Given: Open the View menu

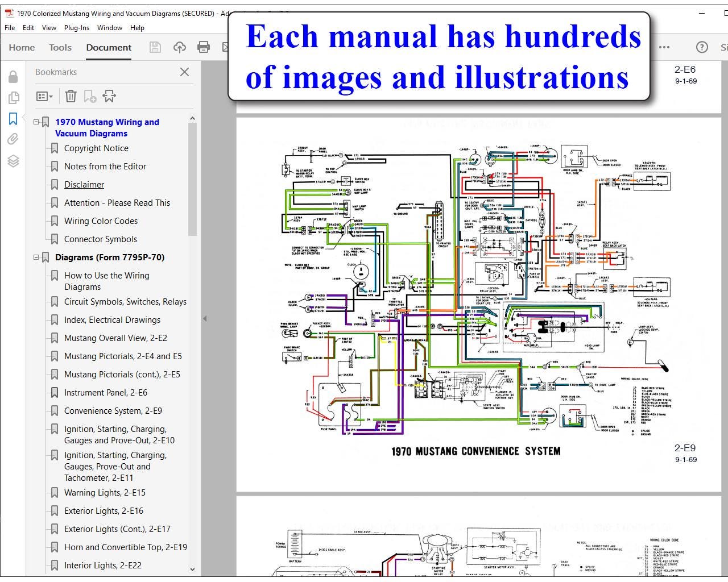Looking at the screenshot, I should coord(49,27).
